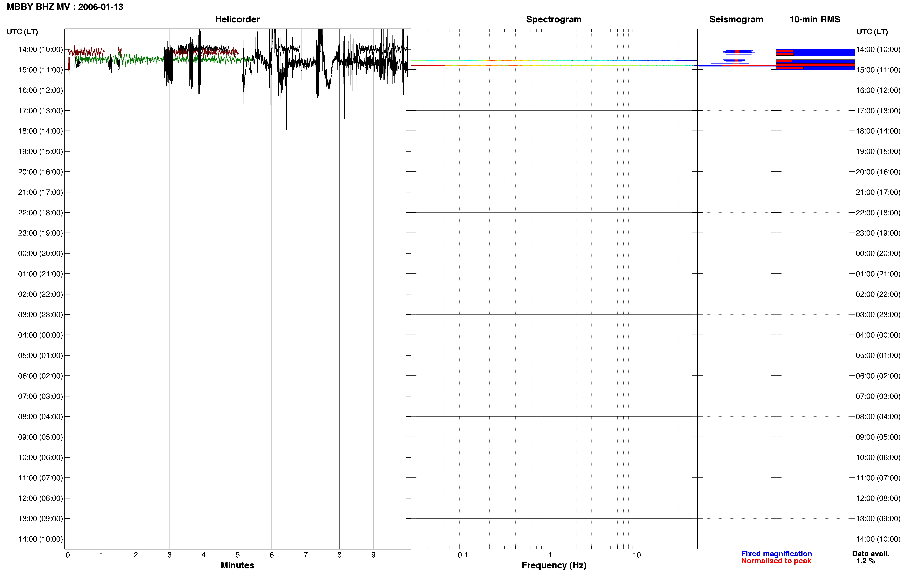Click frequency tick '0.1' on spectrogram axis
The image size is (924, 578).
click(463, 555)
